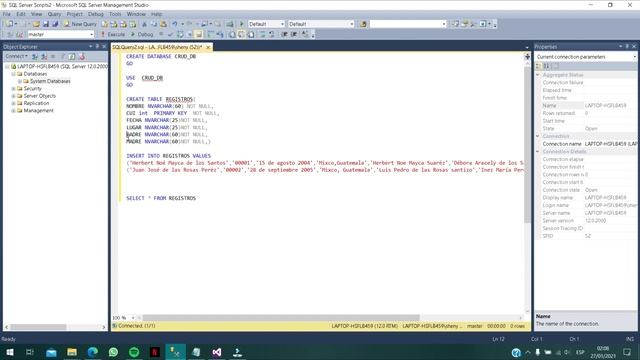Click the Debug button
640x360 pixels.
[142, 34]
